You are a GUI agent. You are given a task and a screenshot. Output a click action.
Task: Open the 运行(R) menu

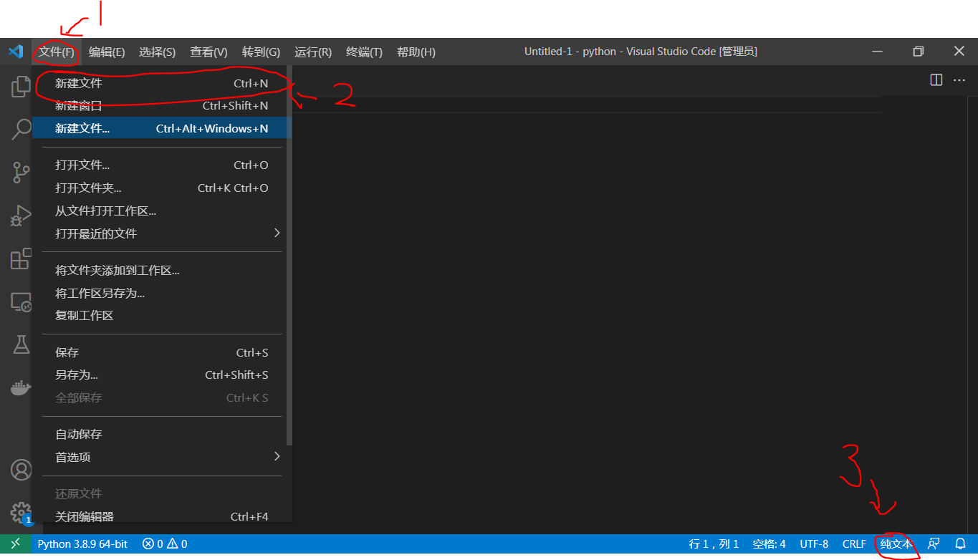(x=313, y=52)
